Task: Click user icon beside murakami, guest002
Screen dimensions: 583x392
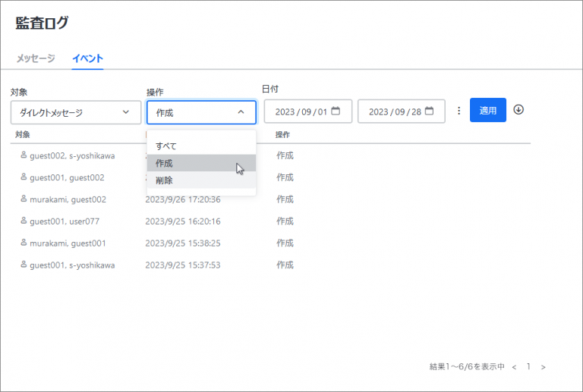Action: click(x=23, y=199)
